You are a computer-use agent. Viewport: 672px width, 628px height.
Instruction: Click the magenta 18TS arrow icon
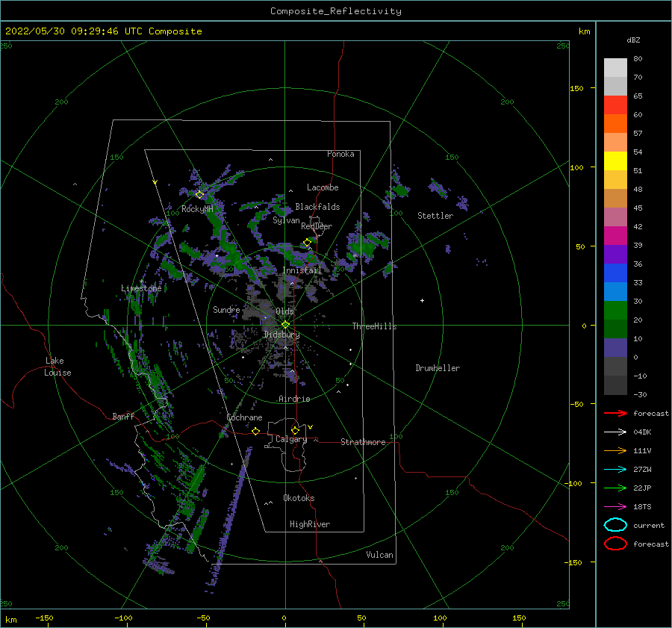(615, 507)
